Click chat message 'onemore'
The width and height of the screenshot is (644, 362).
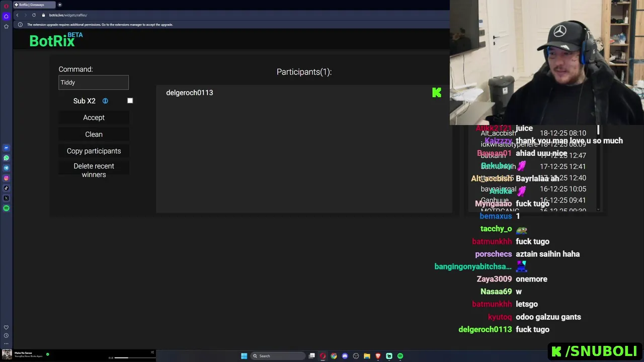(531, 279)
